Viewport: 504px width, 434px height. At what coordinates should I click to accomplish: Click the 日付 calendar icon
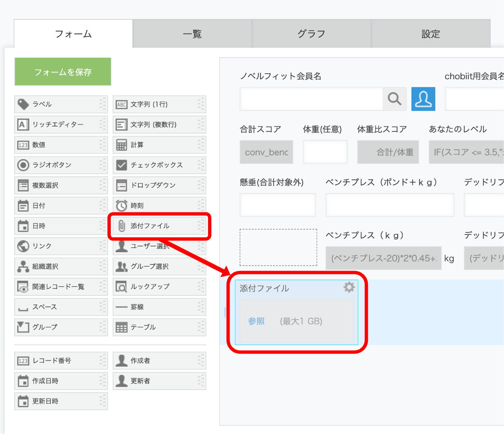point(23,206)
